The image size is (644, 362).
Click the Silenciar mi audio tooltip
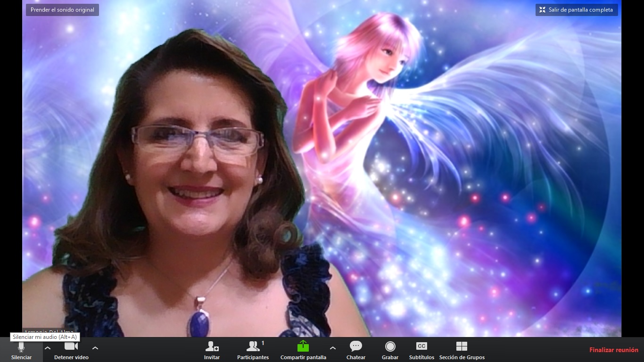click(45, 337)
